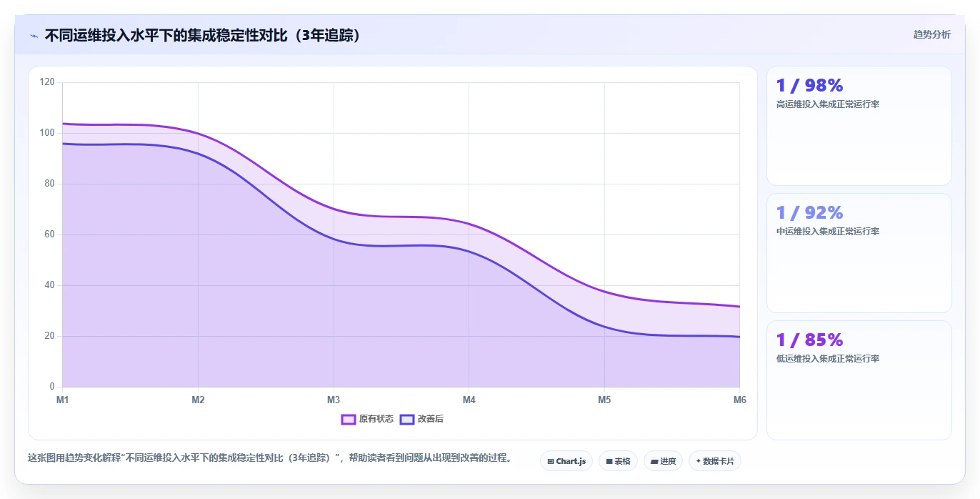This screenshot has height=499, width=980.
Task: Click the 80 y-axis value
Action: point(49,184)
